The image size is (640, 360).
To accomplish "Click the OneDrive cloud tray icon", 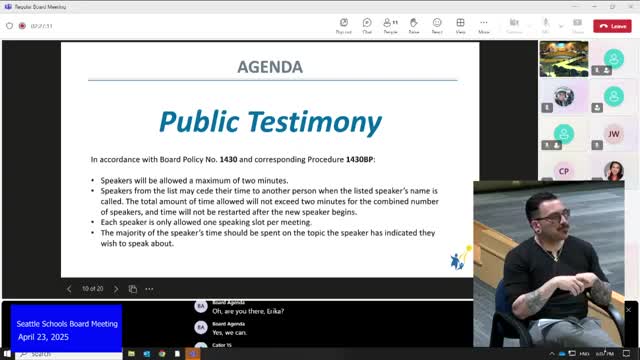I will pos(562,354).
